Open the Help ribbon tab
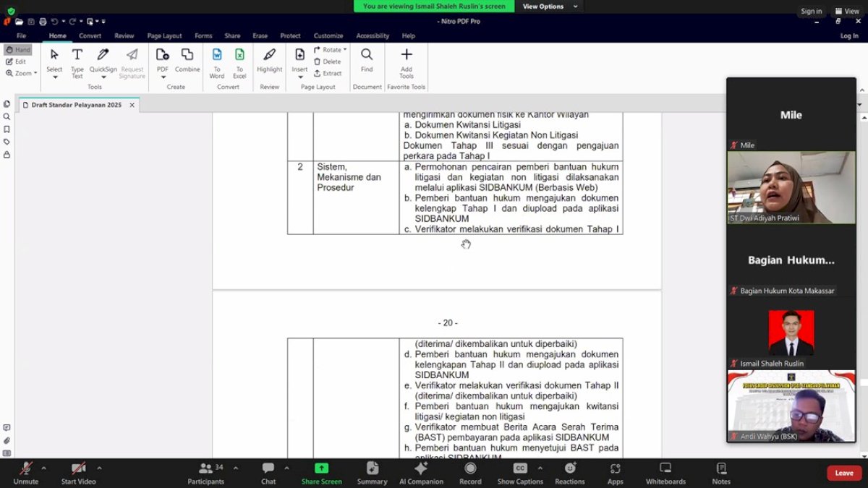Image resolution: width=868 pixels, height=488 pixels. [x=409, y=35]
